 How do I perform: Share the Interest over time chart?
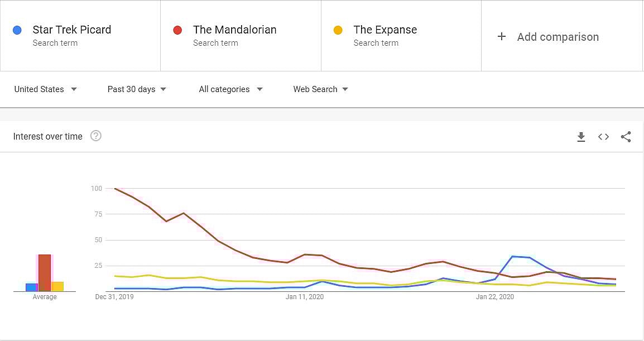coord(626,137)
